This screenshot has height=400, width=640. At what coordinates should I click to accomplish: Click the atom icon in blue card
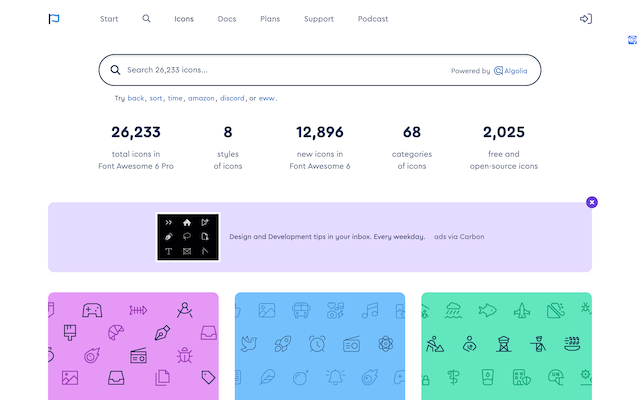click(386, 344)
